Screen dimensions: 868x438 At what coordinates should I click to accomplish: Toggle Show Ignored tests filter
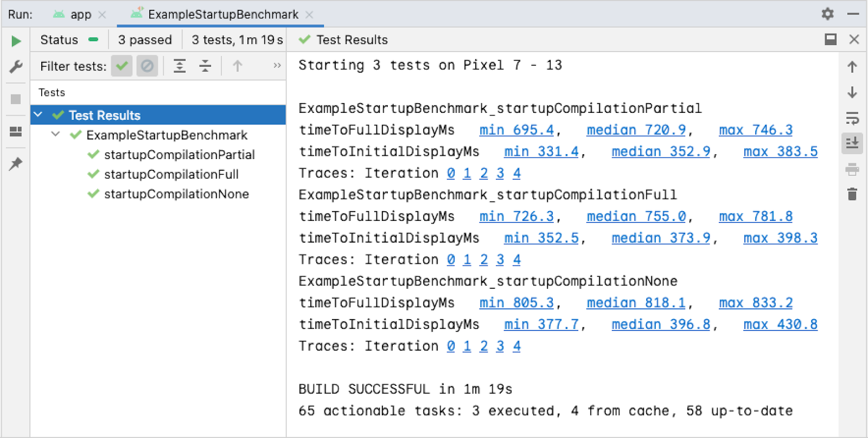pos(147,66)
